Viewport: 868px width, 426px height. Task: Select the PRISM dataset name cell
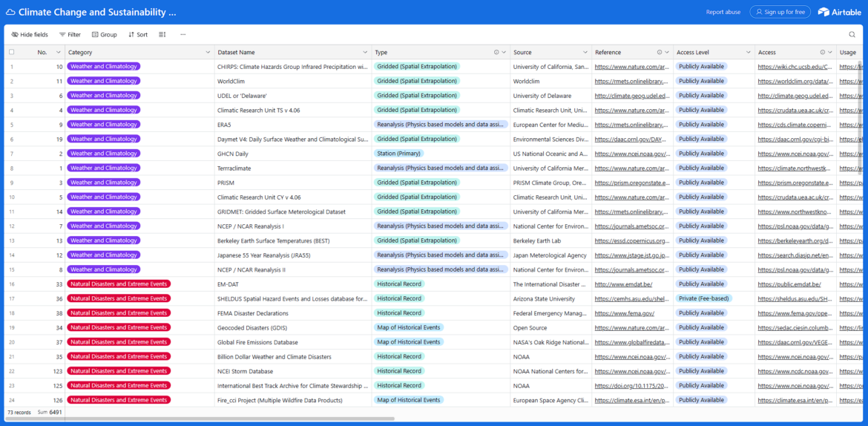293,183
